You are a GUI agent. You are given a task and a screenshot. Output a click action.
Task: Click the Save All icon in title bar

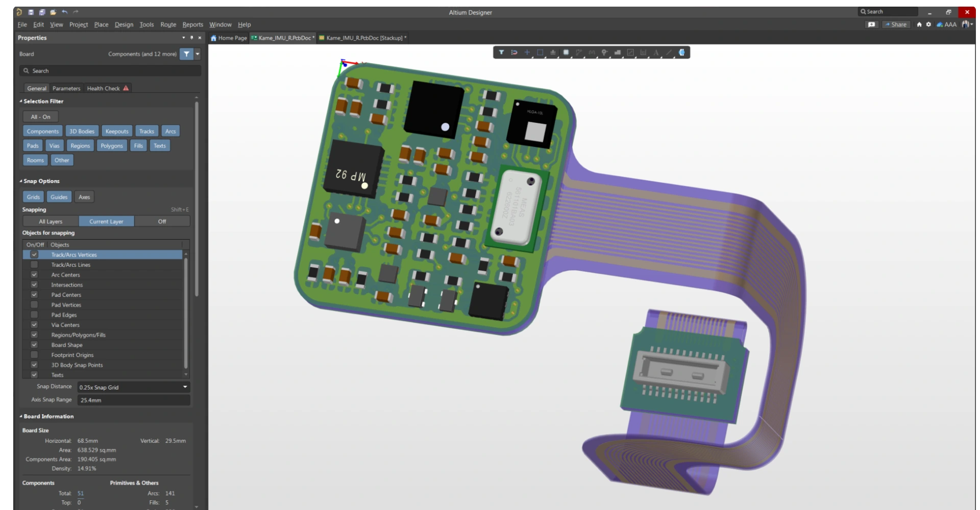coord(42,12)
